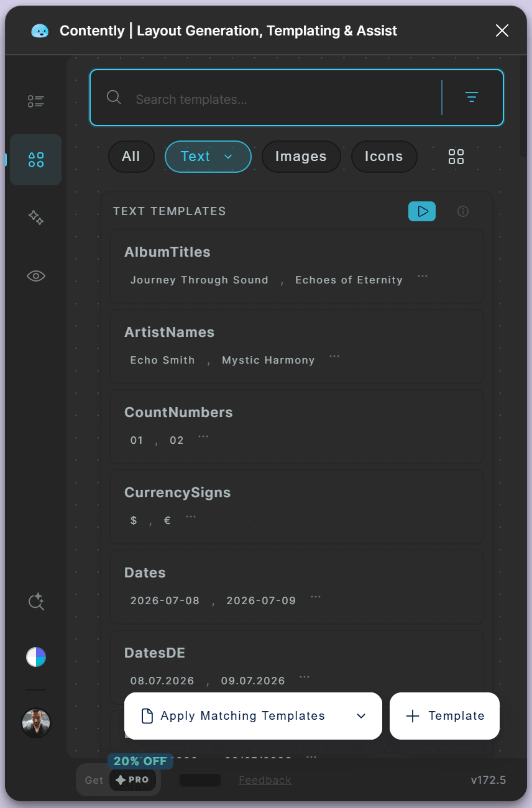Image resolution: width=532 pixels, height=808 pixels.
Task: Click the '02' sample value
Action: [177, 441]
